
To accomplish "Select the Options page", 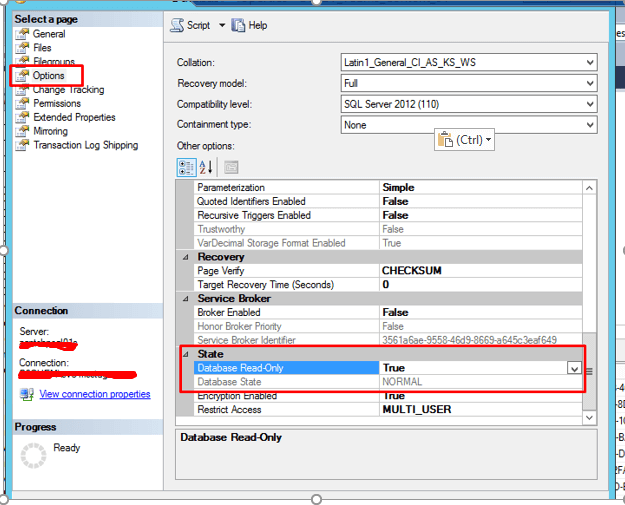I will tap(48, 76).
